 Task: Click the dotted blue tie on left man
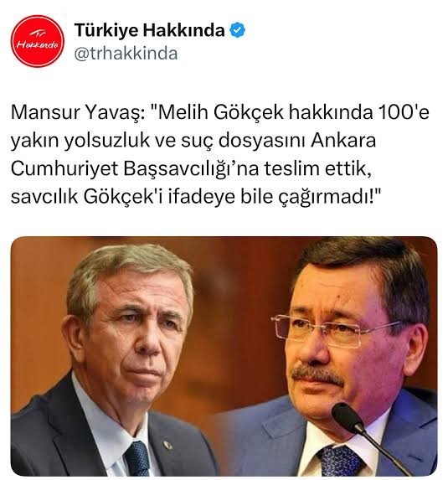point(136,458)
